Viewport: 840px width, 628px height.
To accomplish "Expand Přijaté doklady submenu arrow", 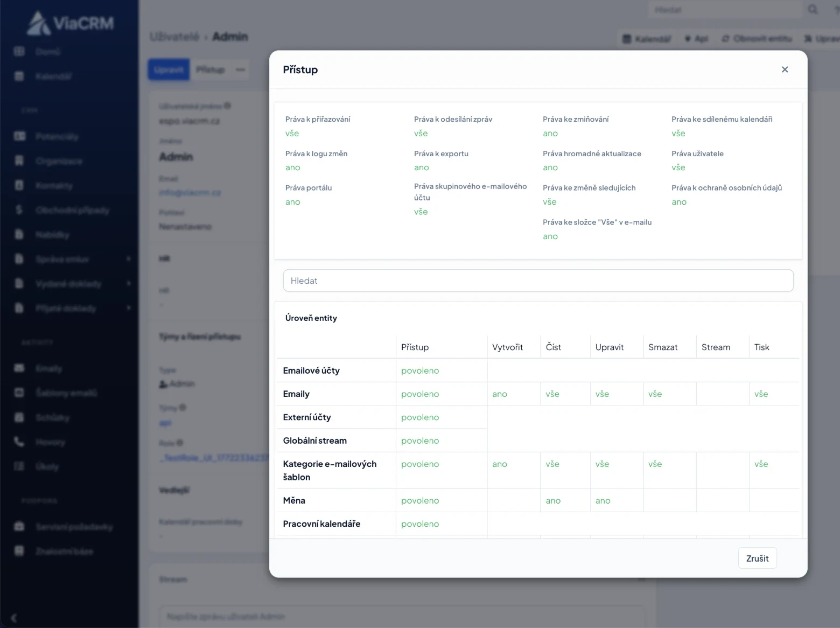I will [x=129, y=308].
